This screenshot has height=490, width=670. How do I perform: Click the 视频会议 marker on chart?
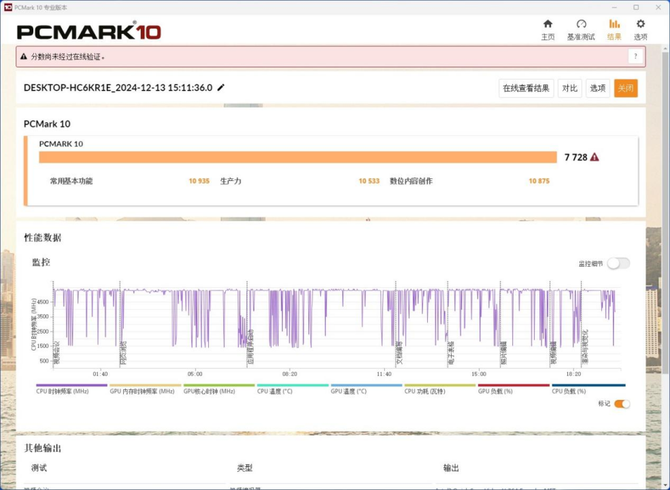click(57, 353)
